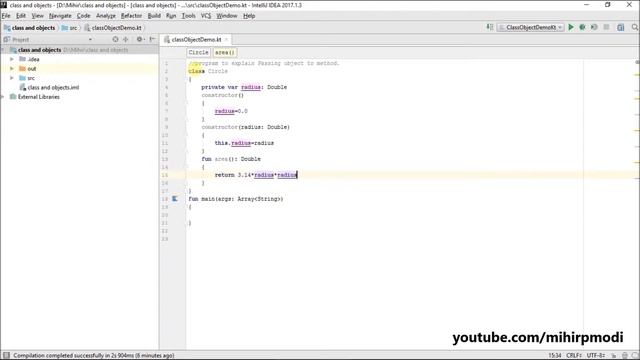Open the Window menu
Screen dimensions: 640x360
point(227,16)
